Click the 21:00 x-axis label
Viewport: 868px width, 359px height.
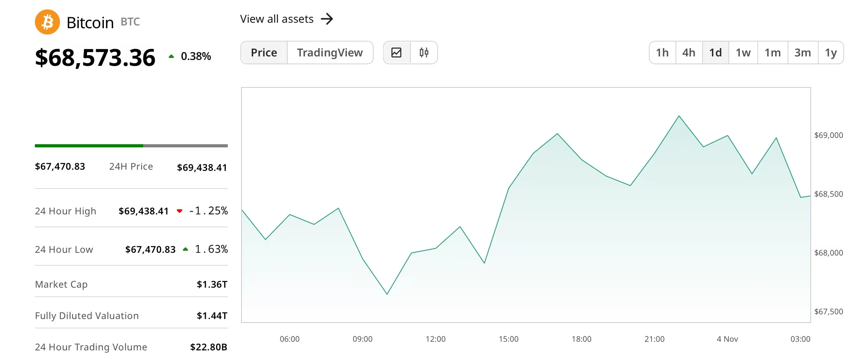pyautogui.click(x=654, y=339)
